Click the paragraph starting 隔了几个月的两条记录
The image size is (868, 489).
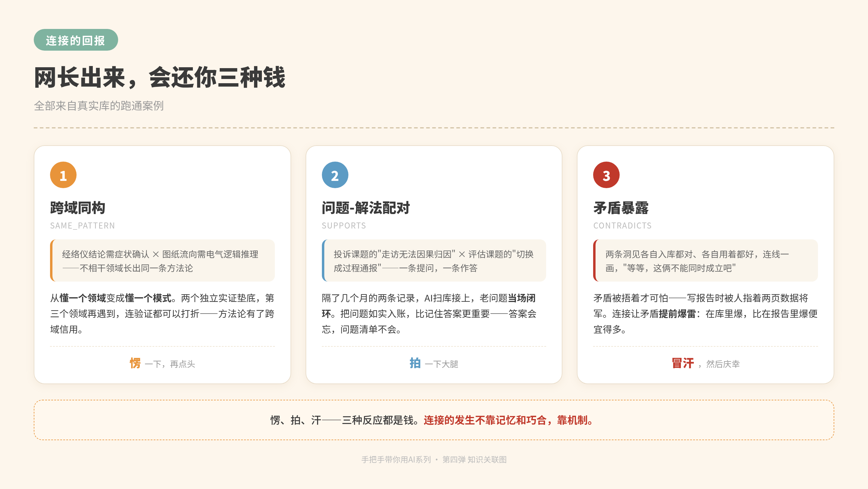[434, 314]
